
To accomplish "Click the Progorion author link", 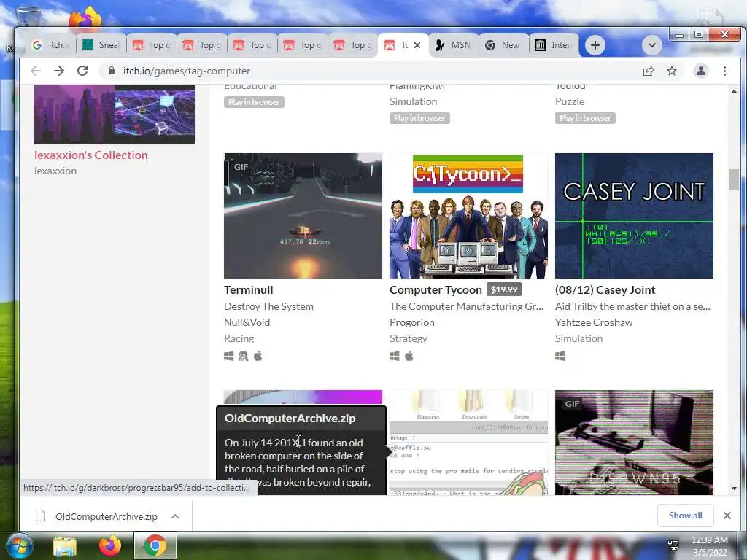I will click(x=412, y=322).
